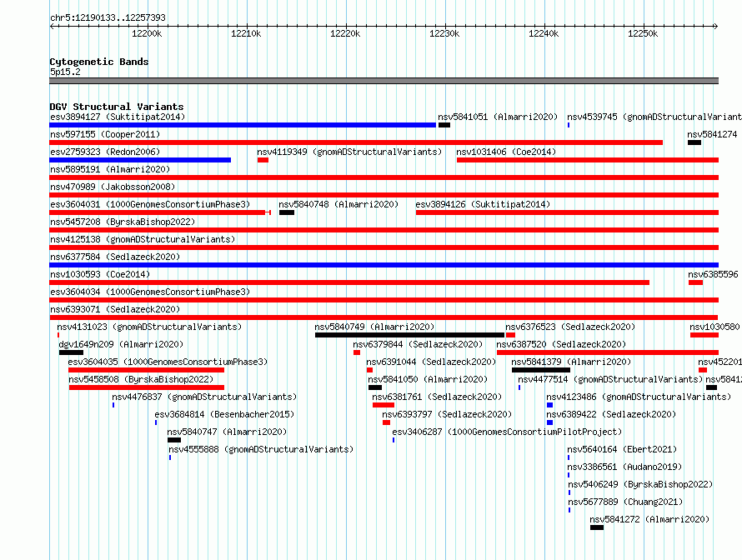Click the nsv5640164 (Ebert2021) label
Viewport: 742px width, 560px height.
coord(622,449)
